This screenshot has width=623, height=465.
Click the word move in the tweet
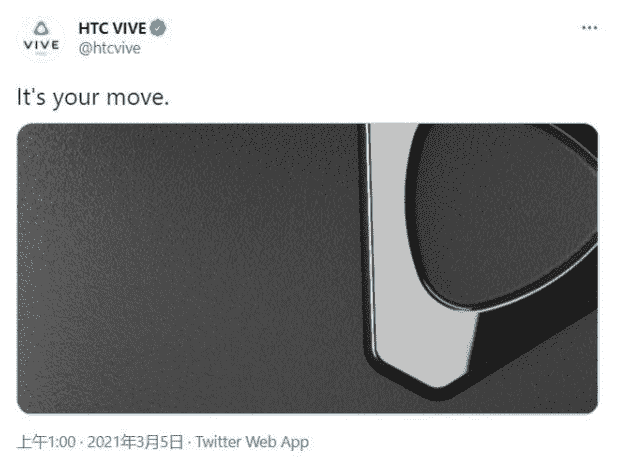tap(137, 98)
